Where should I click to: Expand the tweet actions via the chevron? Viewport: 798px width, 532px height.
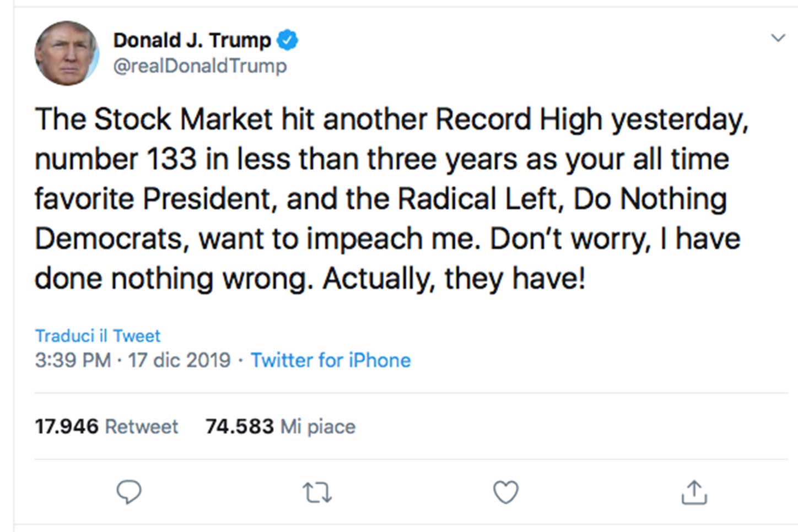pos(778,37)
